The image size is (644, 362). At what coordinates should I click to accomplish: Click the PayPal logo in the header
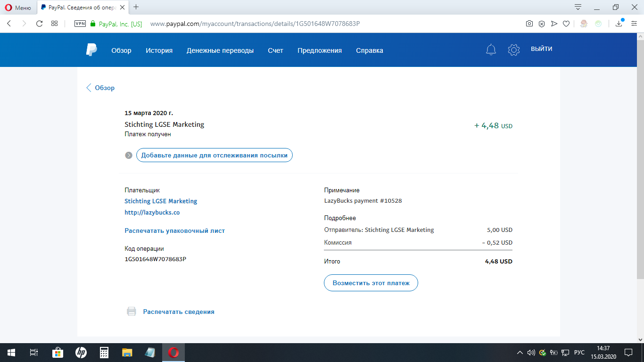click(x=91, y=50)
